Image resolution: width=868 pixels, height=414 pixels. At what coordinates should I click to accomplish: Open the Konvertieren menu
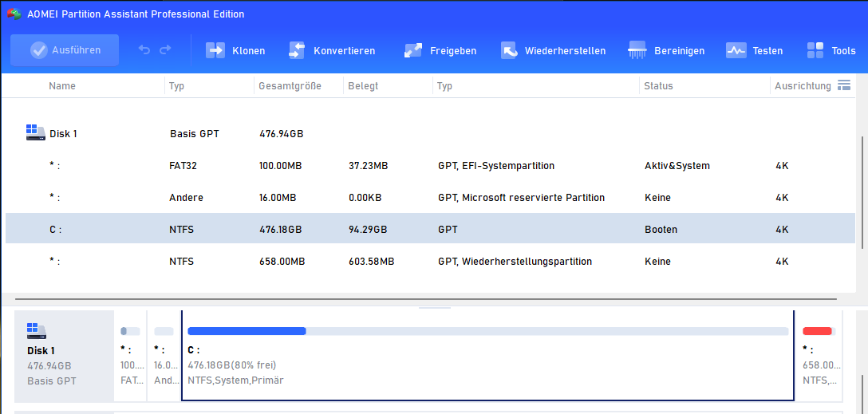pos(332,51)
